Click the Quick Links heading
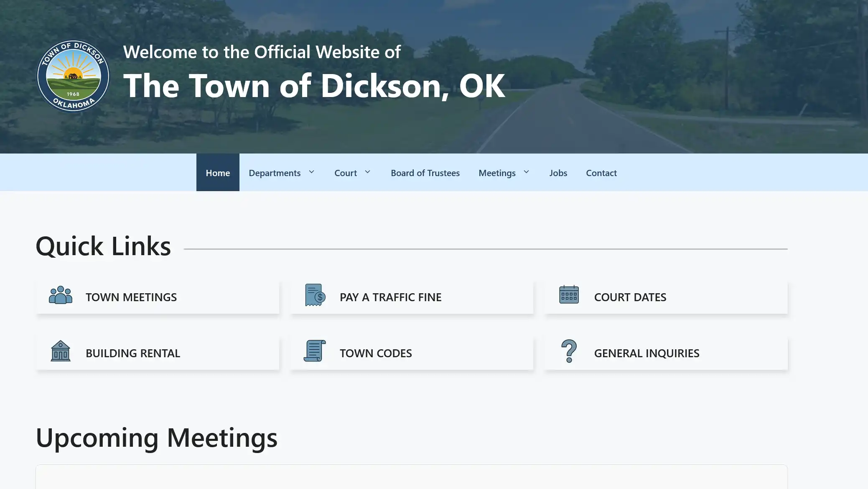Screen dimensions: 868x489 point(103,246)
